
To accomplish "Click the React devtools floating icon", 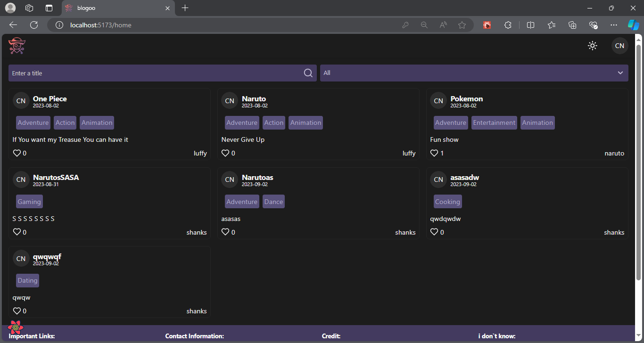I will 16,327.
